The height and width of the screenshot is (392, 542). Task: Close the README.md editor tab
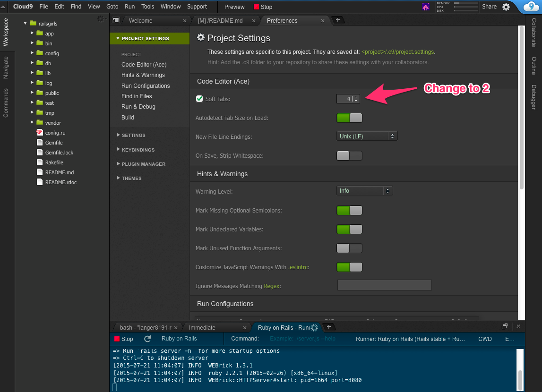point(254,21)
